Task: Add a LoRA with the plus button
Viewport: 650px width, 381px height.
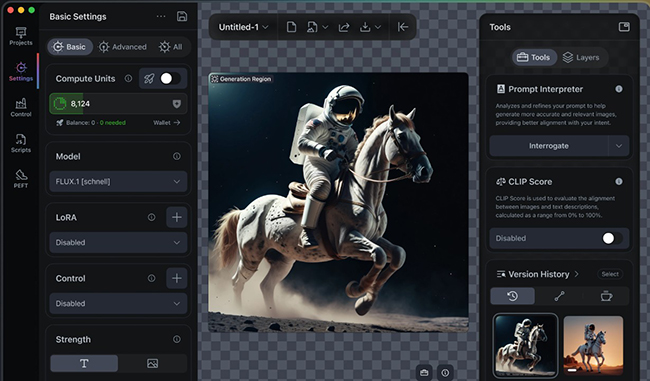Action: (x=177, y=217)
